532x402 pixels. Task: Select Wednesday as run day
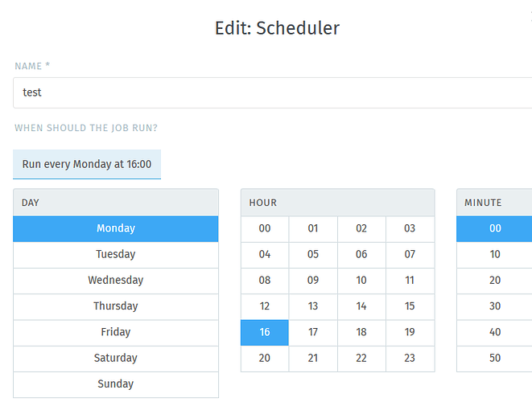click(116, 281)
